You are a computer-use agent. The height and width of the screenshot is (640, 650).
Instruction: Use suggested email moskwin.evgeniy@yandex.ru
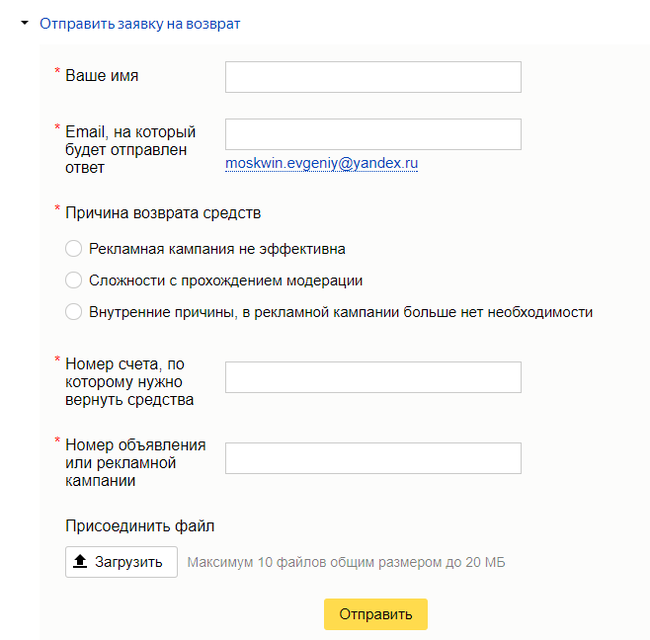click(321, 162)
